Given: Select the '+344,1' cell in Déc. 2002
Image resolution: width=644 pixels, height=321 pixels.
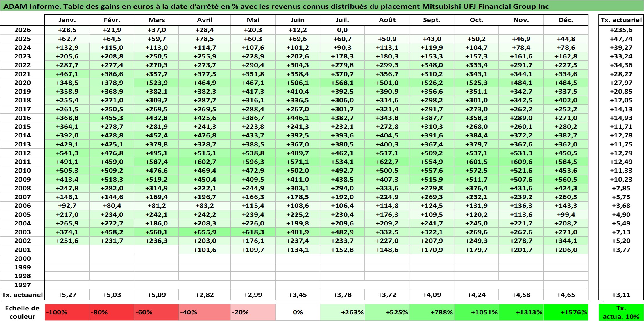Looking at the screenshot, I should tap(566, 241).
